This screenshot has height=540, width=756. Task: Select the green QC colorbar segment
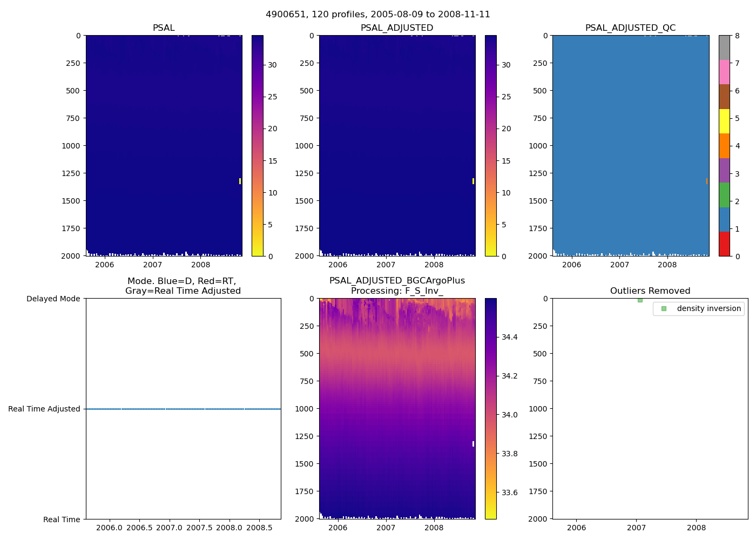pyautogui.click(x=724, y=195)
